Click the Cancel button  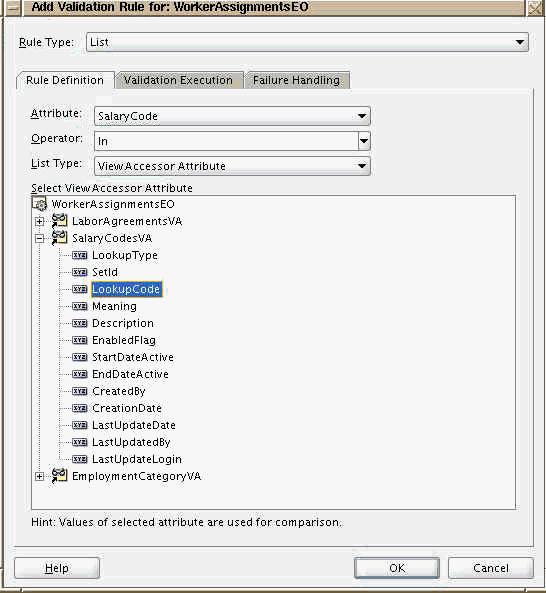point(491,568)
